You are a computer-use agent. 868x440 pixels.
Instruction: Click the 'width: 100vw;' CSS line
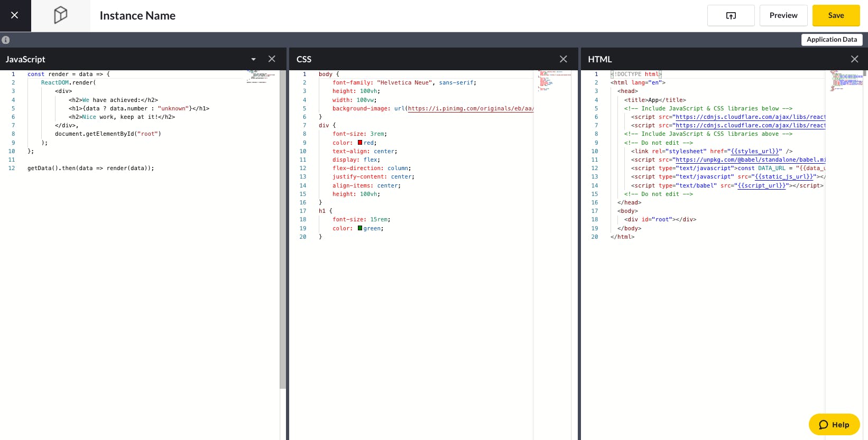[355, 100]
